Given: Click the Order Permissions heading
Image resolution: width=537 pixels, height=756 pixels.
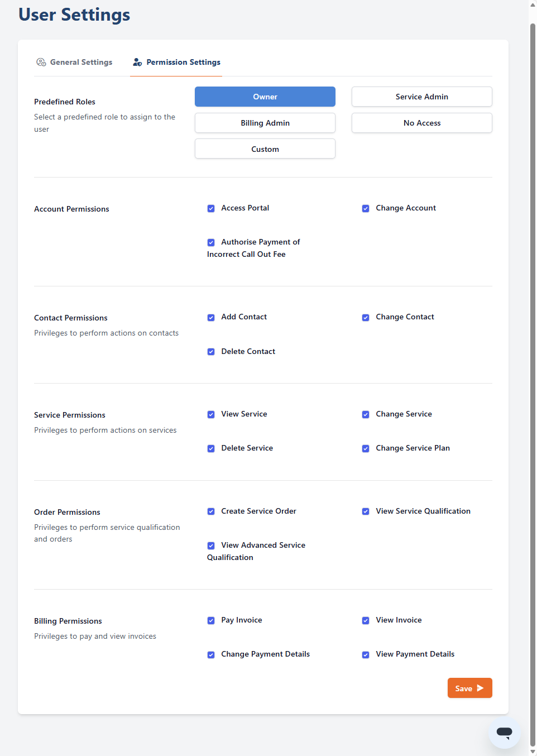Looking at the screenshot, I should [67, 512].
